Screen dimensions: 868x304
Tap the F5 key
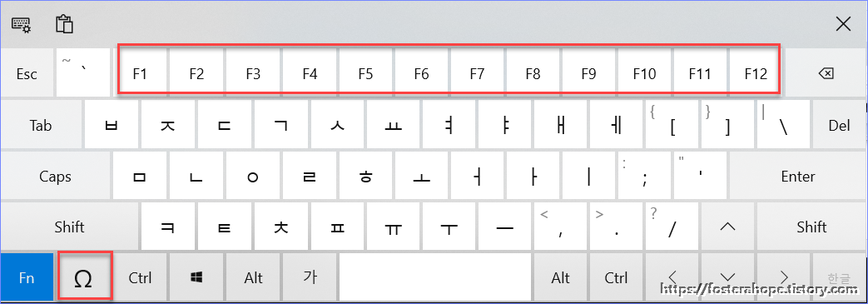click(x=365, y=73)
